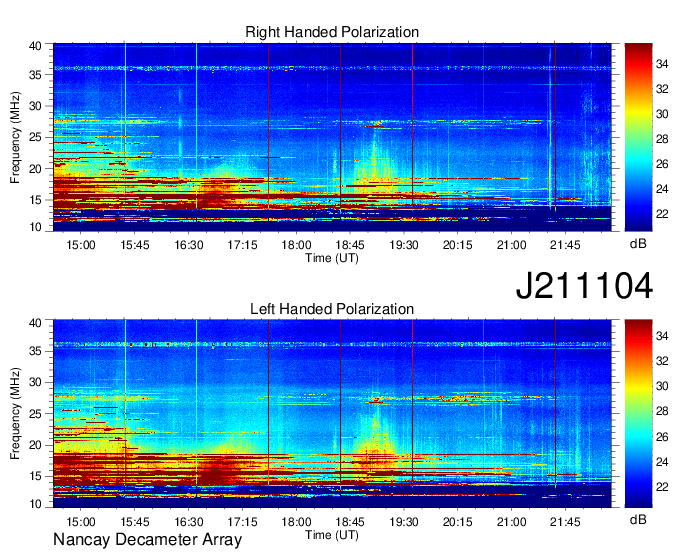Click the 40 MHz tick of Right Handed plot
The width and height of the screenshot is (680, 552).
pyautogui.click(x=35, y=46)
